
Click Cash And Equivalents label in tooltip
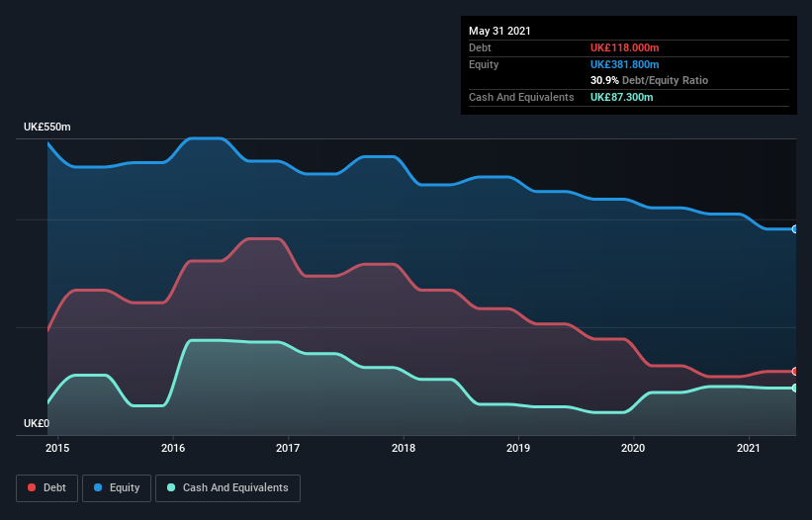pyautogui.click(x=521, y=97)
